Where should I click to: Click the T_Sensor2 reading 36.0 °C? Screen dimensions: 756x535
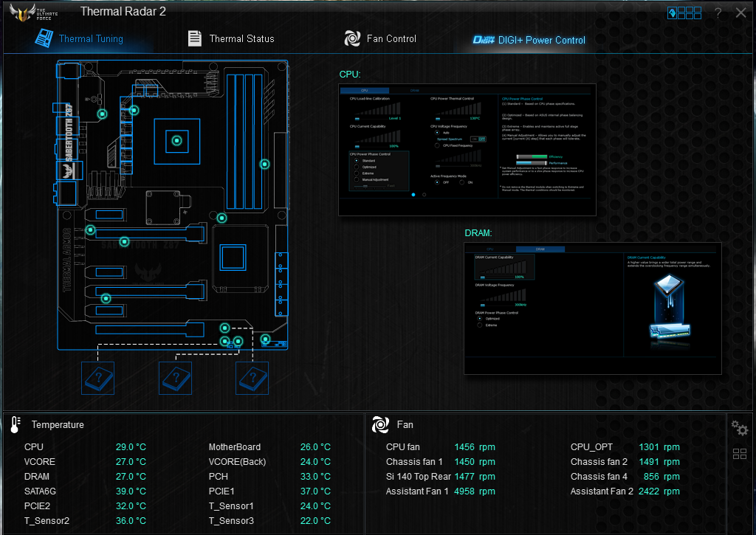tap(131, 520)
